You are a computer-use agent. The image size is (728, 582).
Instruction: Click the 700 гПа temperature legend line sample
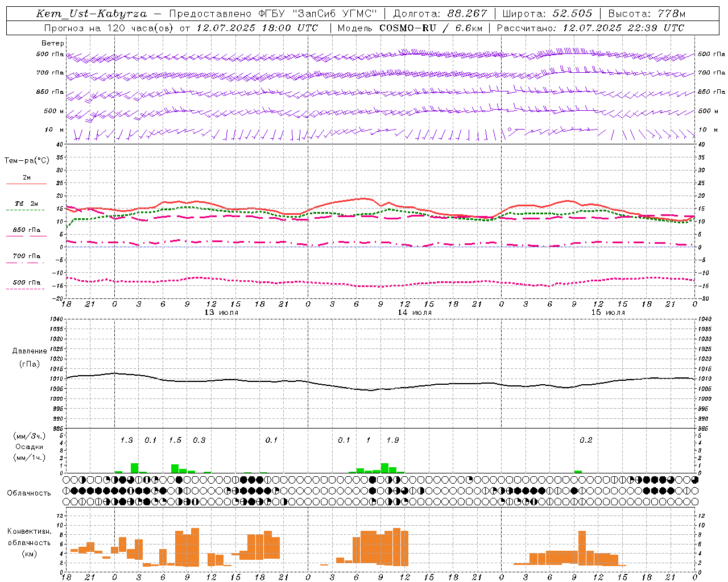[25, 263]
